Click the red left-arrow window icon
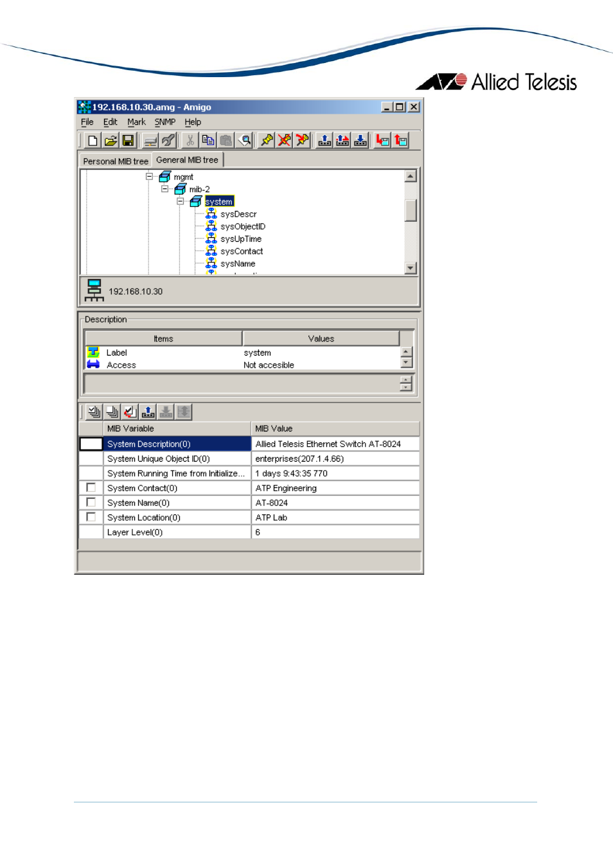Screen dimensions: 613x868 point(383,140)
